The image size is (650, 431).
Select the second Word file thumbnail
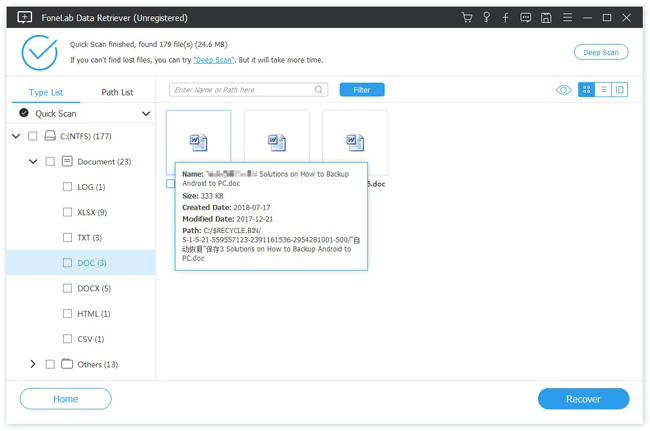pos(277,142)
